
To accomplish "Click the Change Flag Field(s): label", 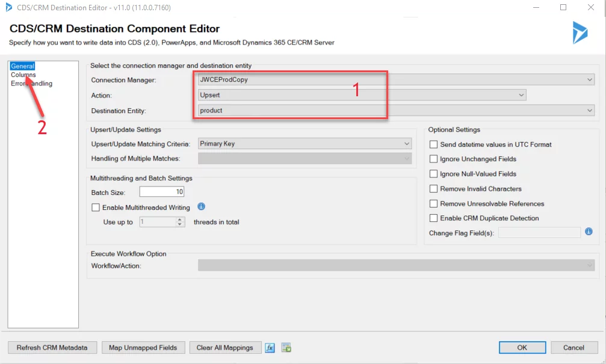I will coord(462,233).
